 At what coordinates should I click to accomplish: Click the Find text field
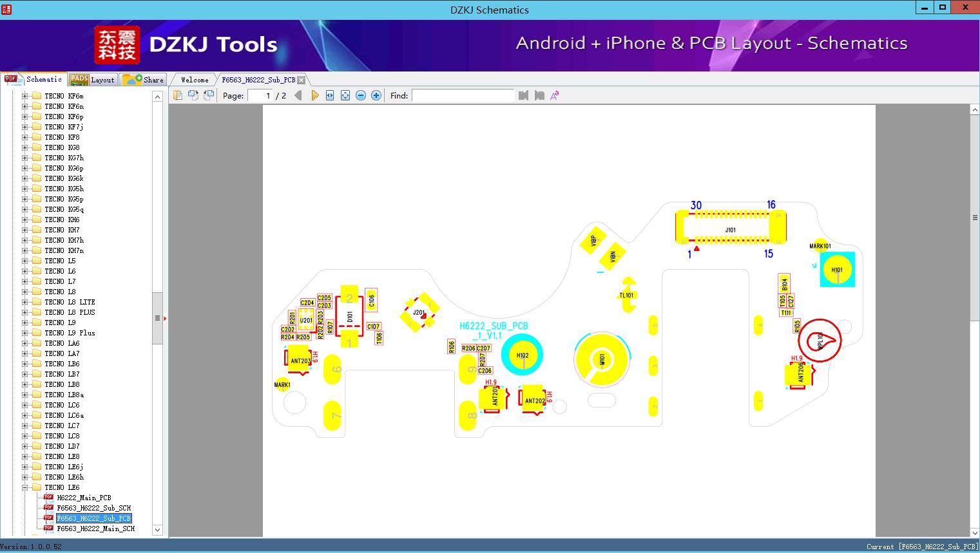[x=463, y=95]
